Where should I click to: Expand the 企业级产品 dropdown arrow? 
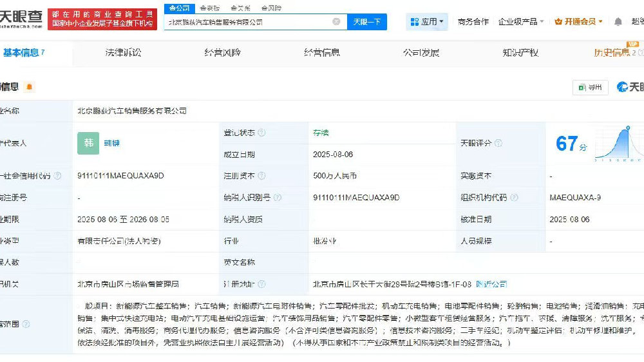coord(542,21)
